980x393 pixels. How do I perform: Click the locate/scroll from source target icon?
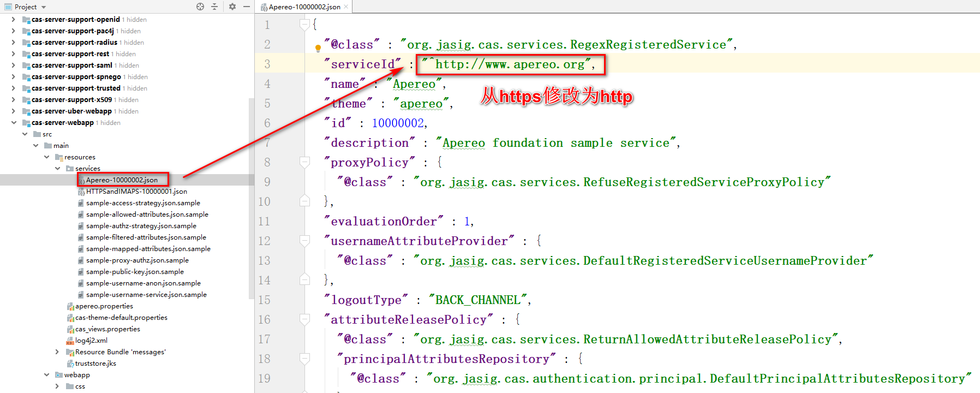[200, 7]
